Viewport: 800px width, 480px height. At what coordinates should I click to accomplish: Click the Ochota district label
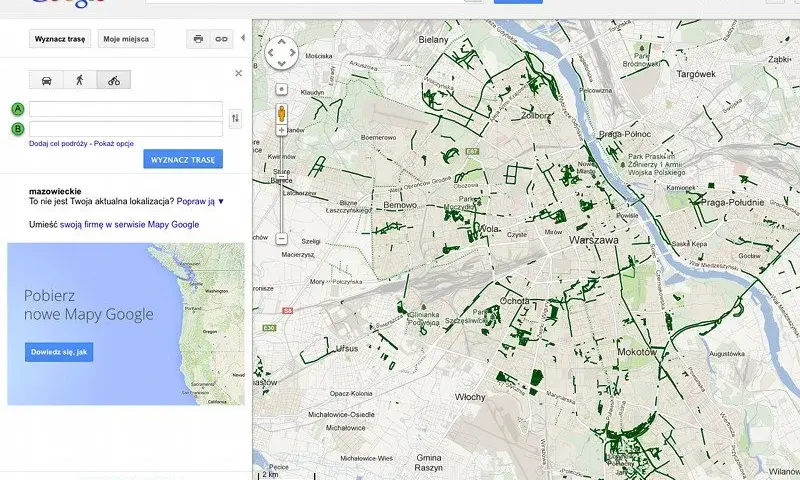515,301
